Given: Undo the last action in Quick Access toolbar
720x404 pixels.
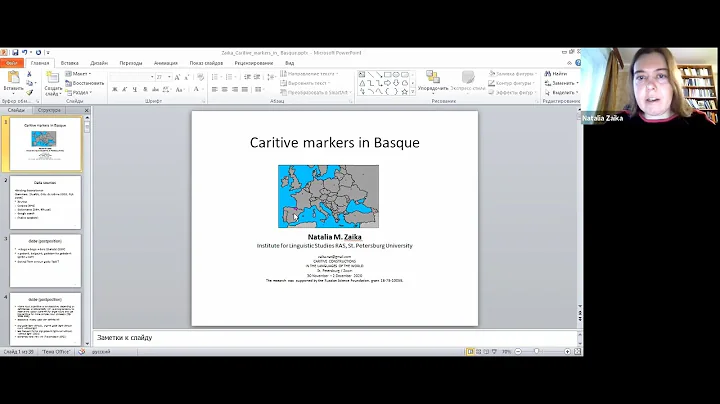Looking at the screenshot, I should pos(24,53).
